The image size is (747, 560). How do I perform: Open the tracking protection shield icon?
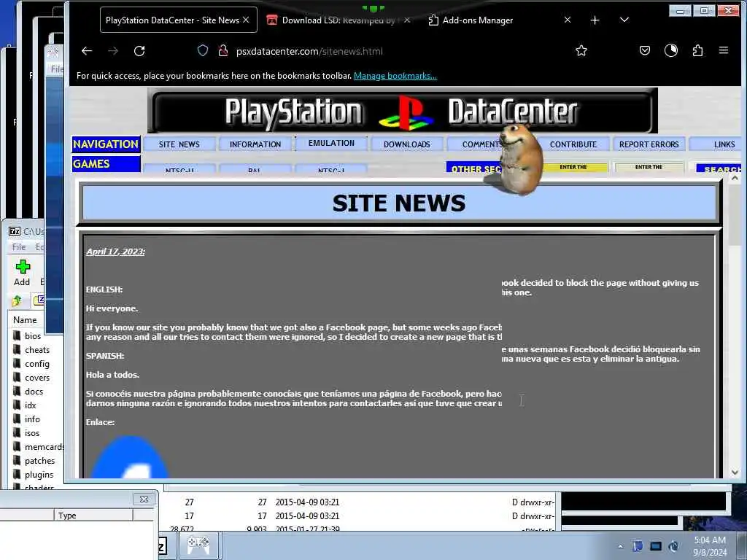[203, 51]
